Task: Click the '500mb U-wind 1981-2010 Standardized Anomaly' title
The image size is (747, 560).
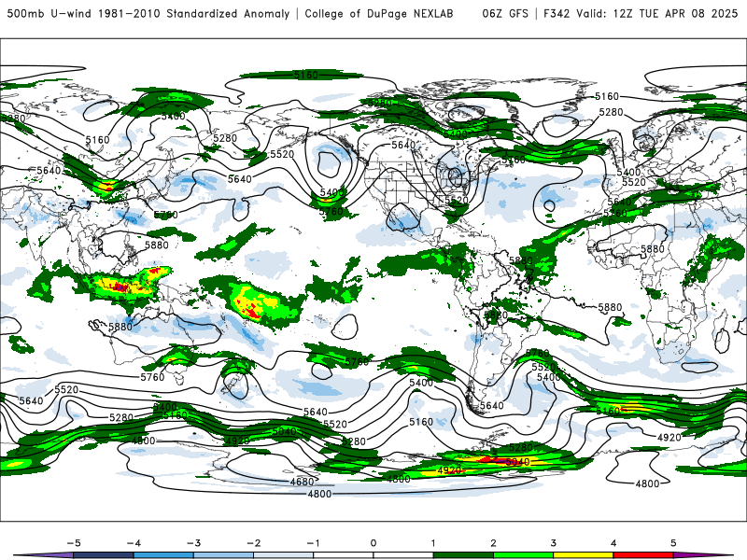Action: tap(148, 13)
